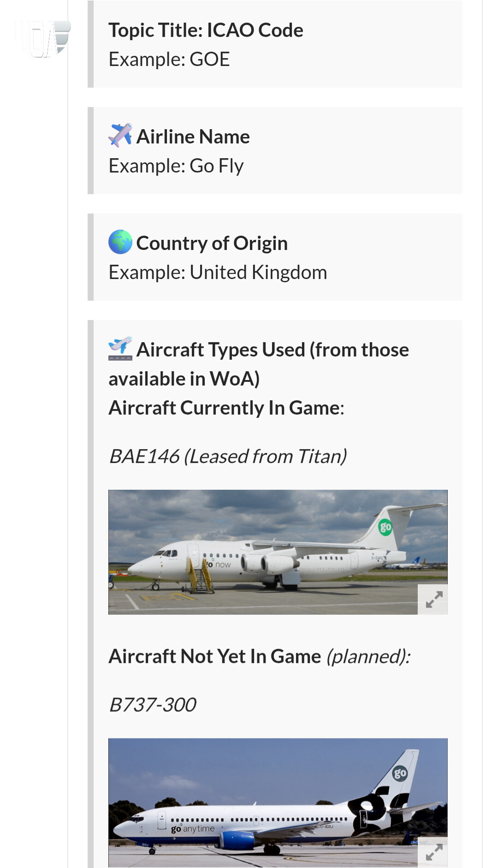Click the 'Aircraft Not Yet In Game' label

[214, 657]
